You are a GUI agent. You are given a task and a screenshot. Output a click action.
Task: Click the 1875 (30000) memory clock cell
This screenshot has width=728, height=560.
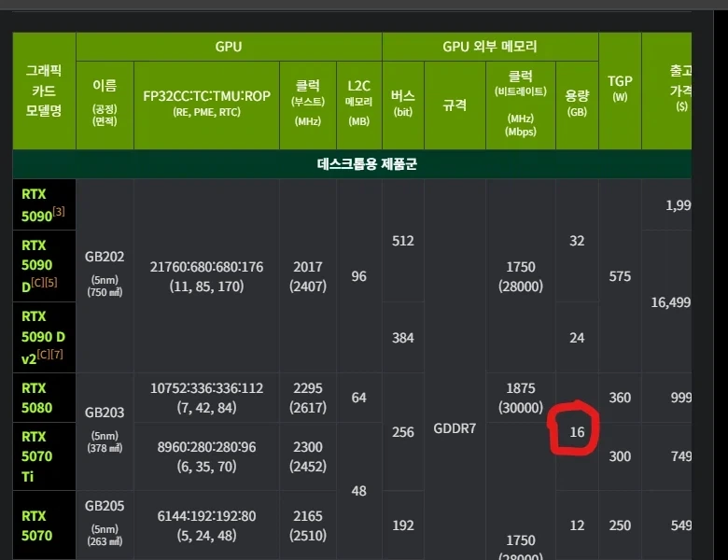click(x=521, y=398)
